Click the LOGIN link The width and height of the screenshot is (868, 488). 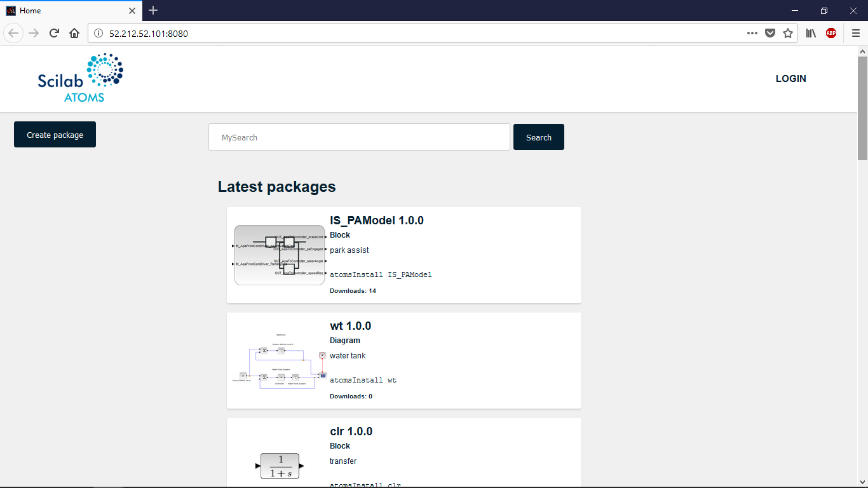click(790, 79)
